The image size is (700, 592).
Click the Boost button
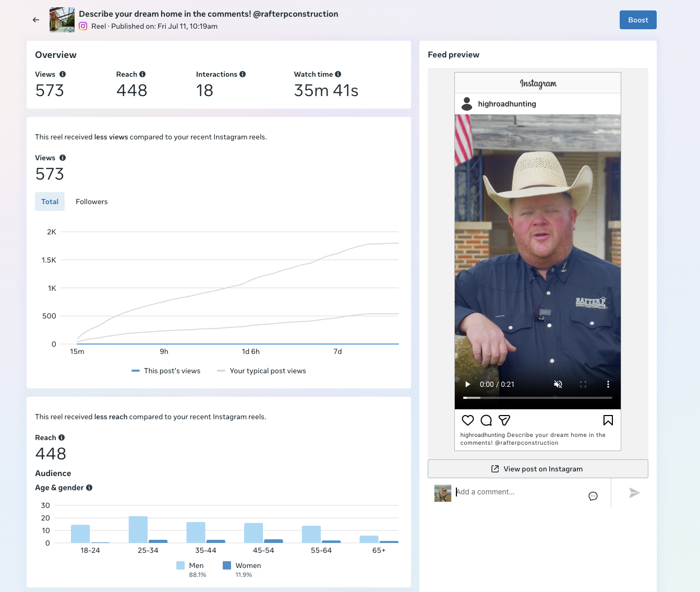click(x=638, y=20)
